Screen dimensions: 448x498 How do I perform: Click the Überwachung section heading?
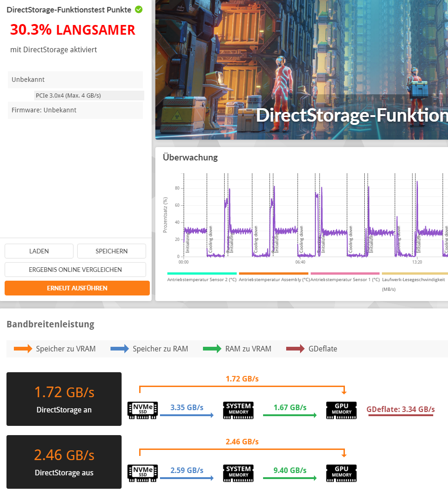pos(190,157)
